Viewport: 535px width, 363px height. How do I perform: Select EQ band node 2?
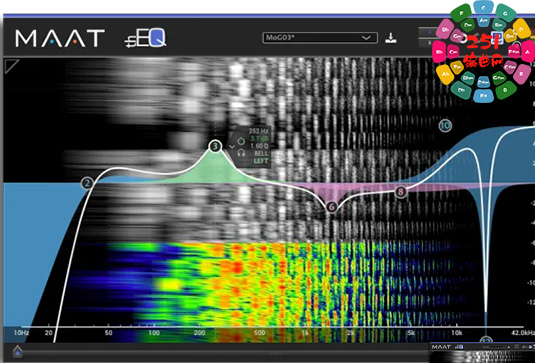(x=87, y=184)
